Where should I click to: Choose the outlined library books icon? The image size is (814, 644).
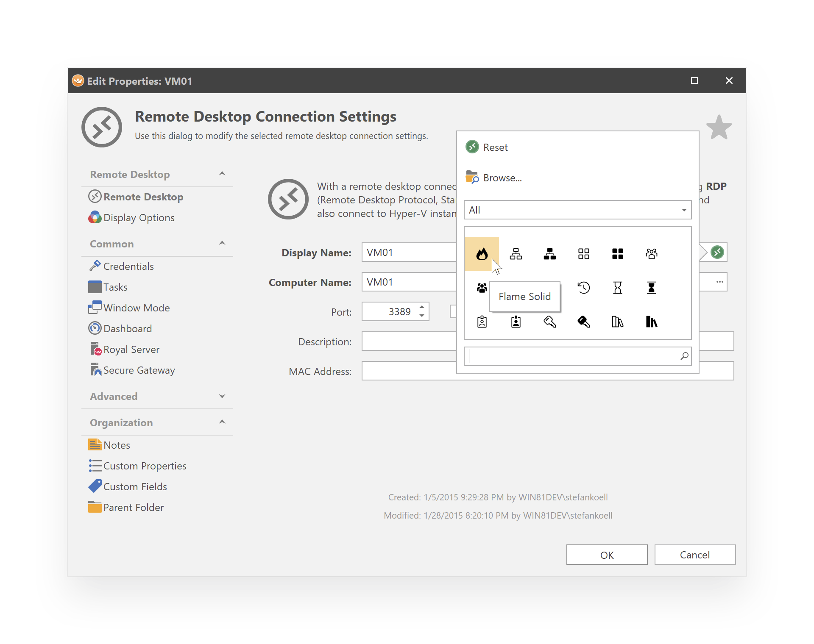(x=617, y=322)
